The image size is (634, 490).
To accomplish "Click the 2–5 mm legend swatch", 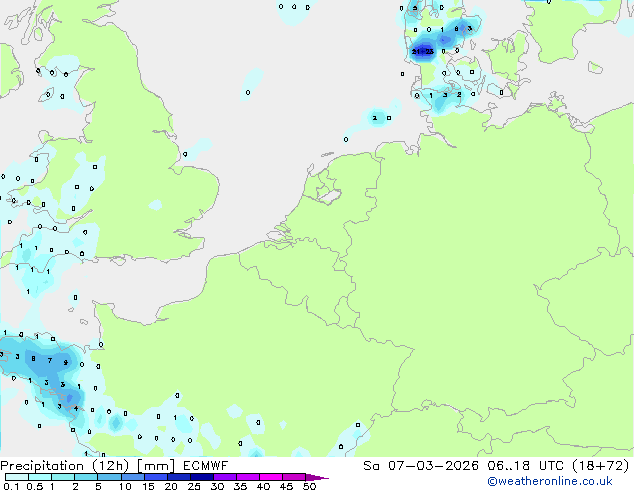I will [86, 477].
